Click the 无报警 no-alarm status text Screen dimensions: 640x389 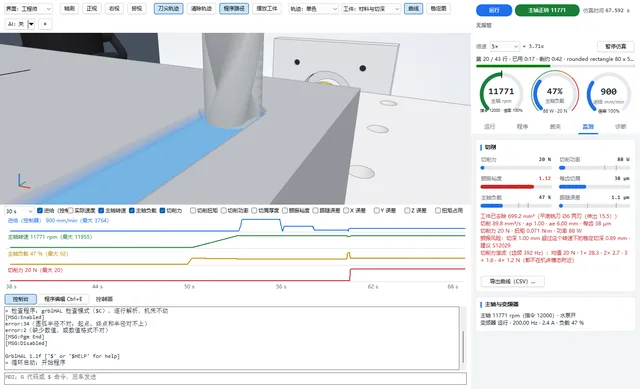[x=484, y=25]
